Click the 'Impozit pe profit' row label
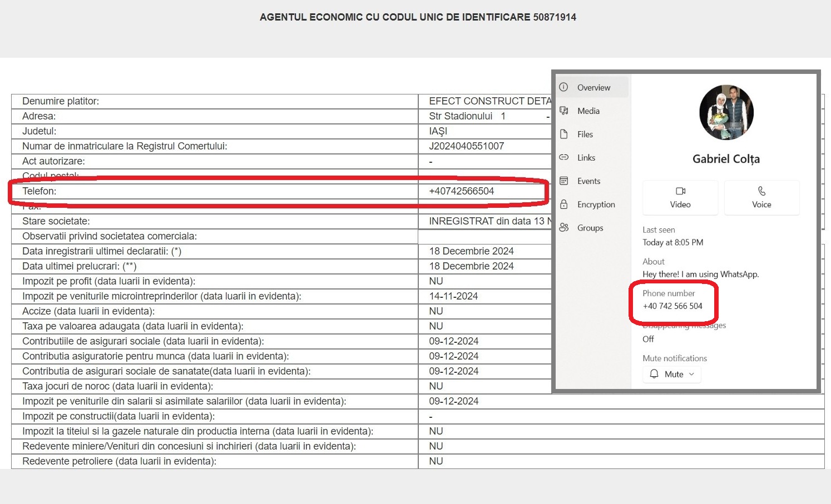 coord(108,281)
